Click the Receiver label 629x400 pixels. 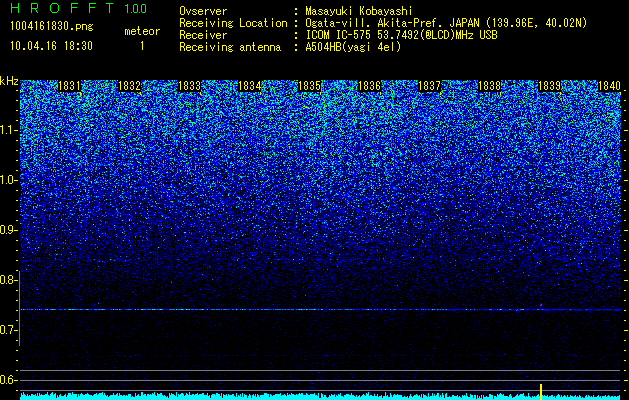[203, 35]
